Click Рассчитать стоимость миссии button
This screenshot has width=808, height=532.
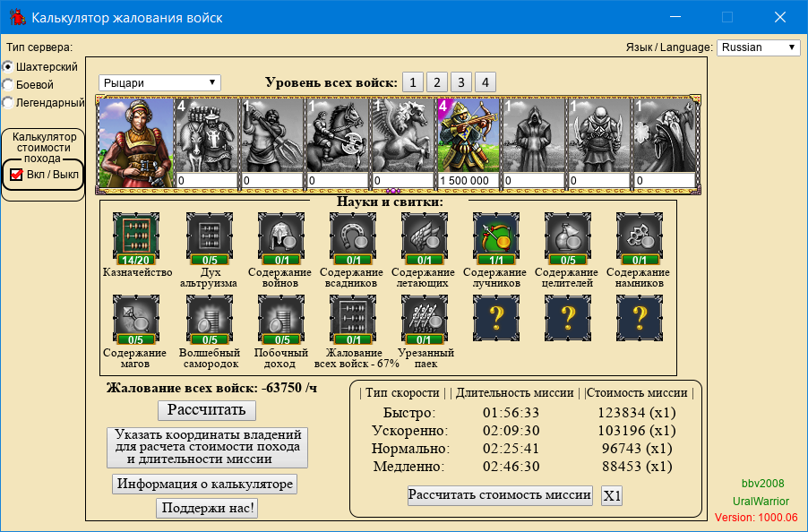(x=500, y=495)
